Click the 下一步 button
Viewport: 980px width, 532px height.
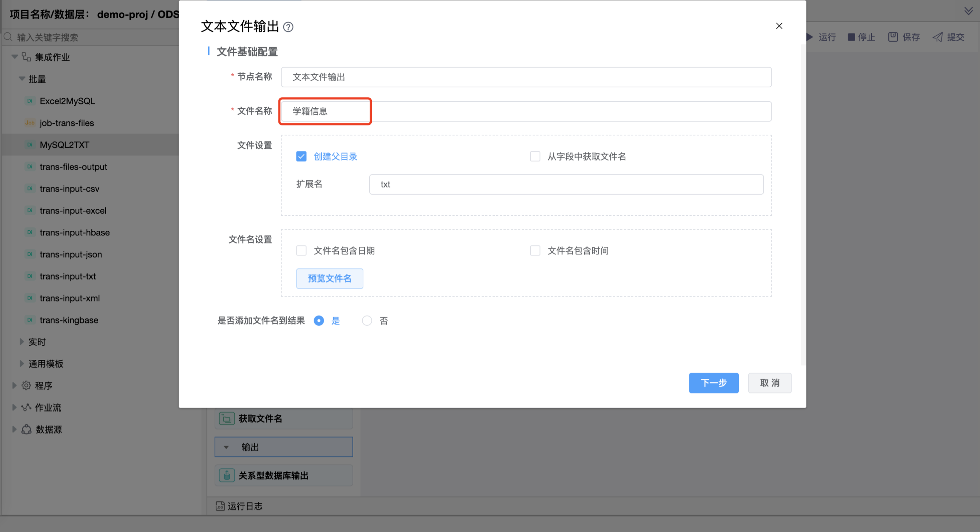coord(713,383)
